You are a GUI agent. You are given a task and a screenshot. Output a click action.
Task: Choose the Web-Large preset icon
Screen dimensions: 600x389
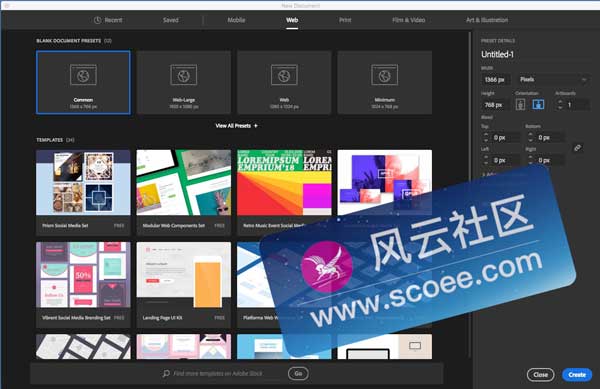pos(184,75)
